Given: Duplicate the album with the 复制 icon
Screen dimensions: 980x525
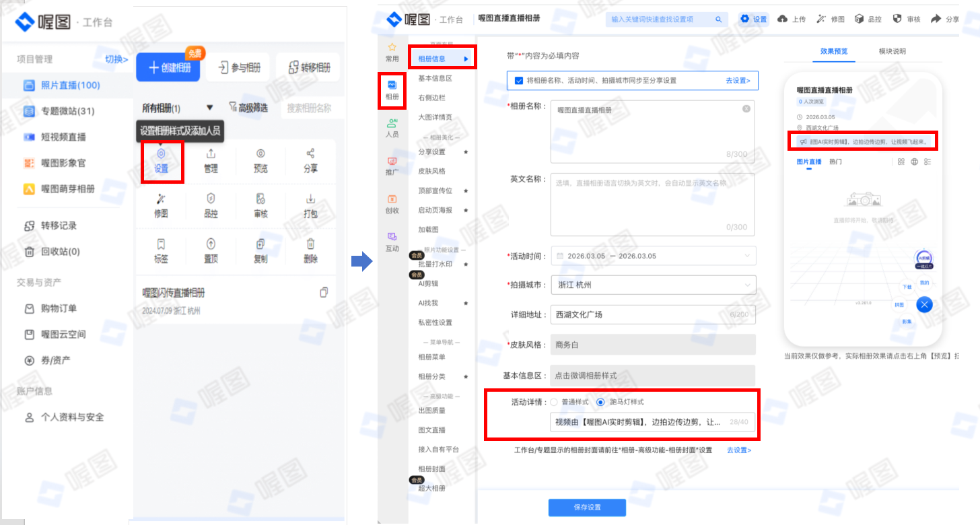Looking at the screenshot, I should (260, 244).
